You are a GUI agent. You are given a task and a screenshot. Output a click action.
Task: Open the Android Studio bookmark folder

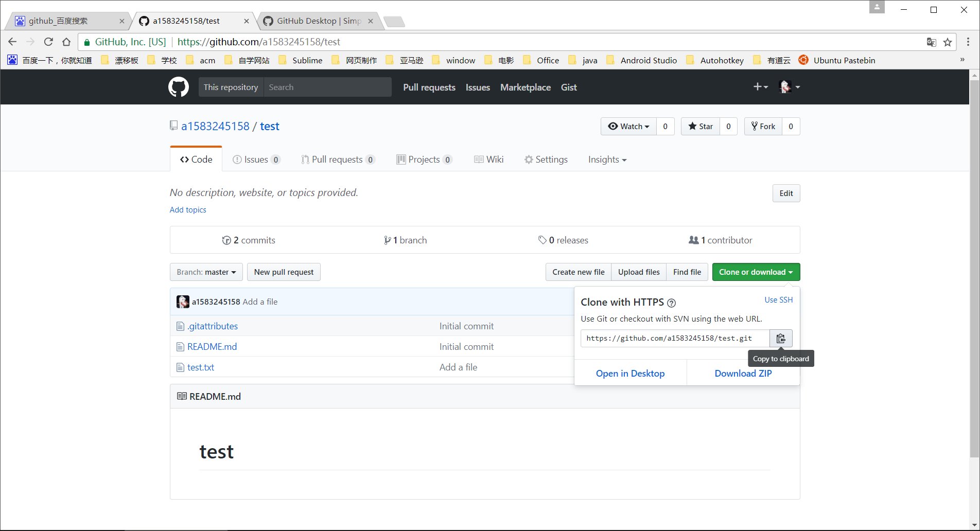point(641,60)
